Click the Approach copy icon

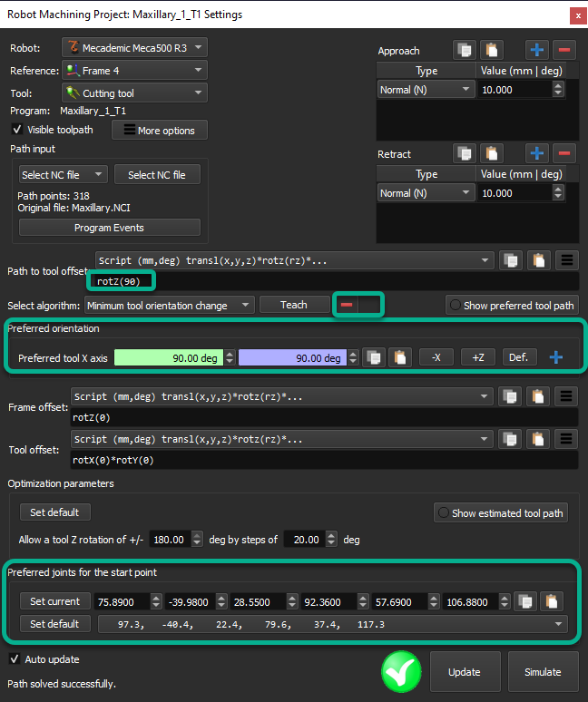[466, 51]
